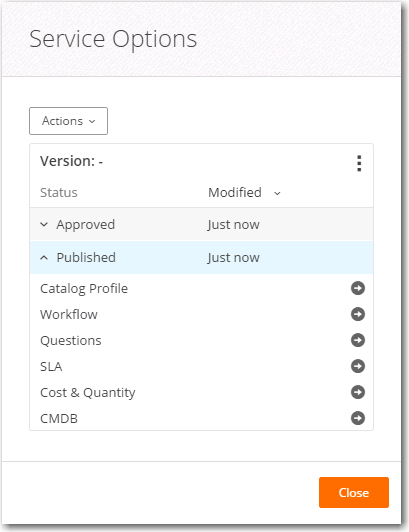Click the Status column header
The width and height of the screenshot is (409, 532).
(59, 192)
